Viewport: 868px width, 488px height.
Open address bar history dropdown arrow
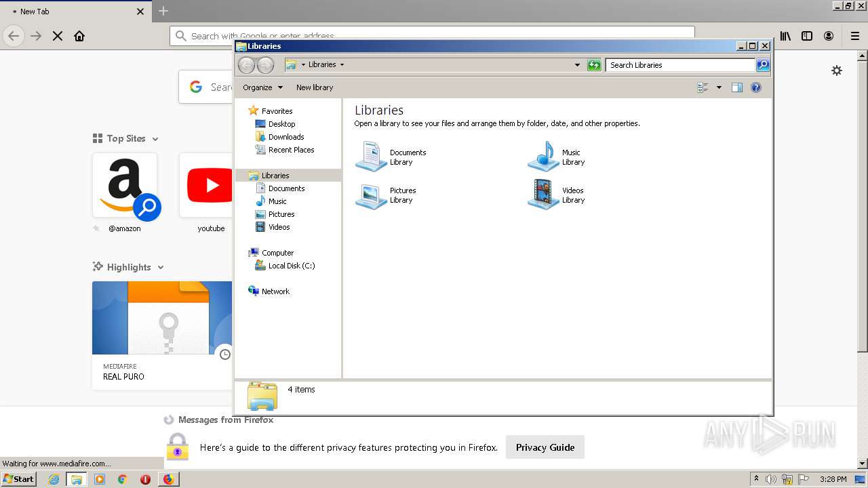(577, 65)
